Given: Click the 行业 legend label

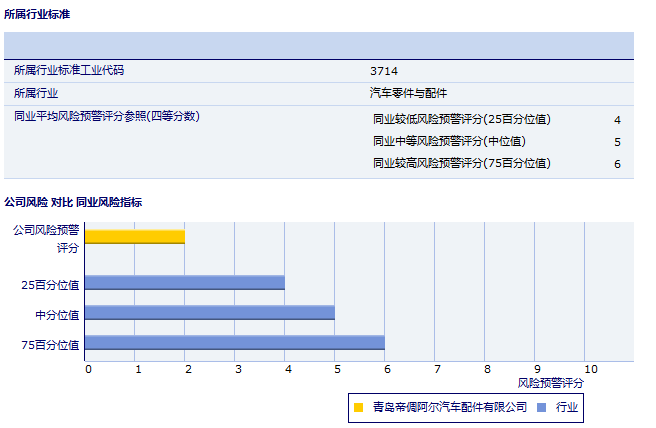Looking at the screenshot, I should 567,407.
